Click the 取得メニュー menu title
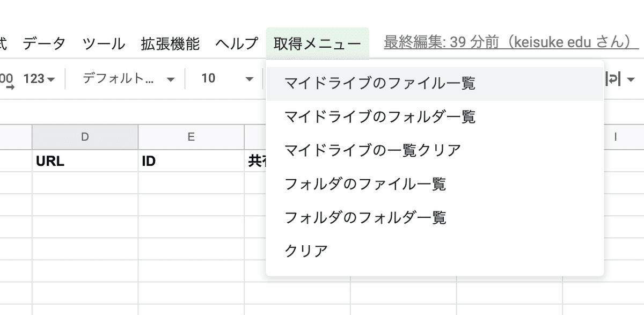This screenshot has width=644, height=315. click(x=317, y=42)
